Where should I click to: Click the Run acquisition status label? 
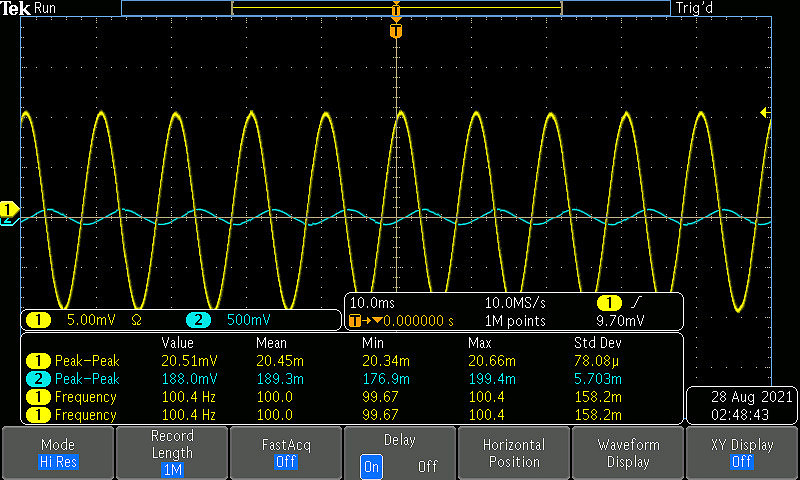44,8
